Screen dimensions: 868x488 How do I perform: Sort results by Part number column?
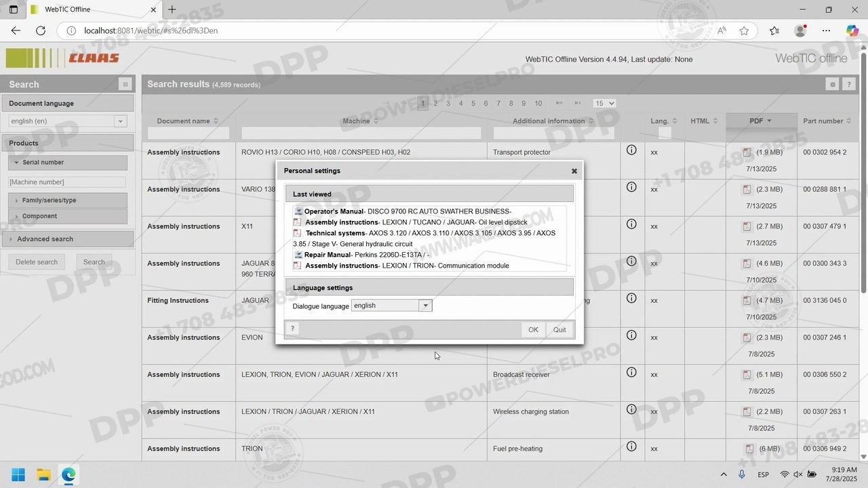point(828,121)
